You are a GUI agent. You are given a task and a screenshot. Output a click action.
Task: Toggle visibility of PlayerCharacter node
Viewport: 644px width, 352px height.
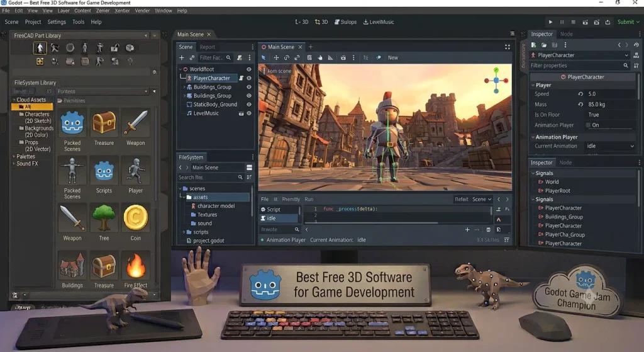[249, 78]
